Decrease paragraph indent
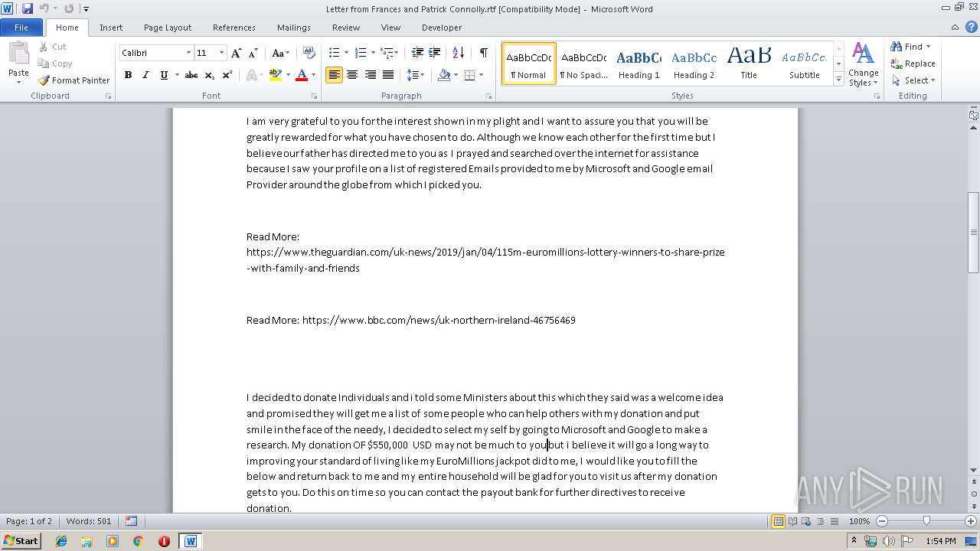980x551 pixels. [417, 53]
